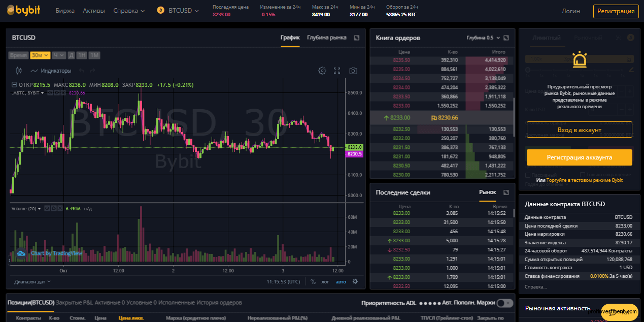Toggle auto scale (авто)
This screenshot has width=644, height=322.
tap(341, 281)
